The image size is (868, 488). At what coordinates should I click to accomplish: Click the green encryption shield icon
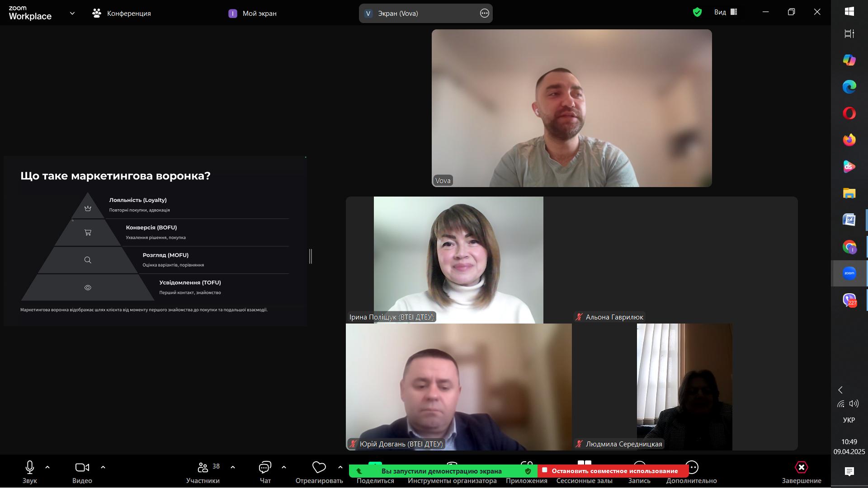pyautogui.click(x=697, y=12)
